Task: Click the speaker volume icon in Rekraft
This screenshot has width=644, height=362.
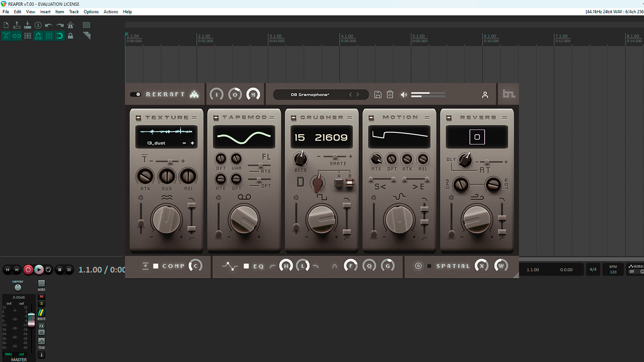Action: [x=404, y=95]
